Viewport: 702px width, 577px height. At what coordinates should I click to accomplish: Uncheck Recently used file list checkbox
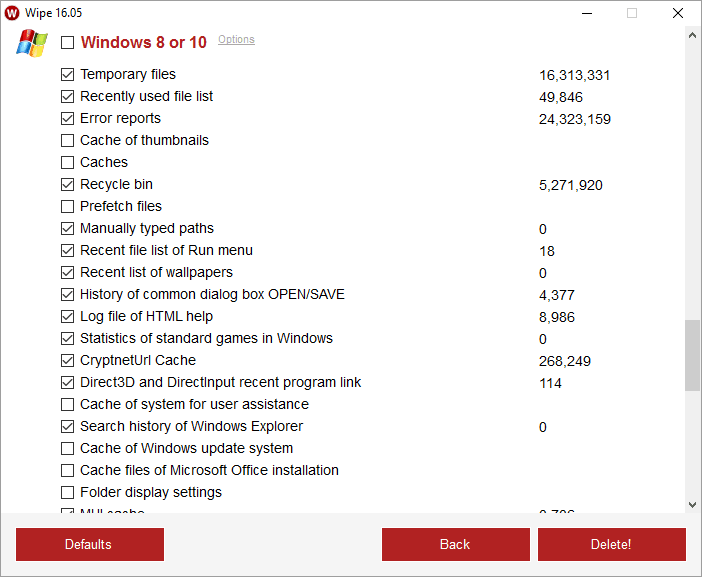point(67,96)
